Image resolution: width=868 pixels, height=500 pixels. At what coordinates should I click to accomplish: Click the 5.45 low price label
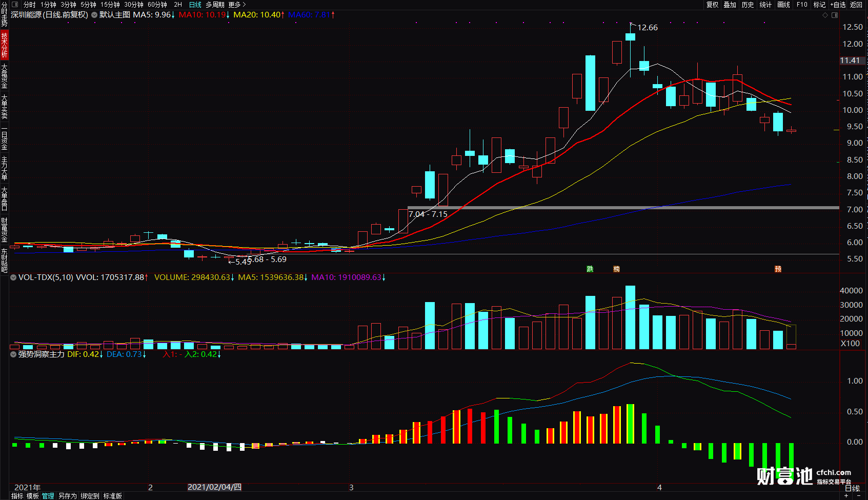pos(243,262)
